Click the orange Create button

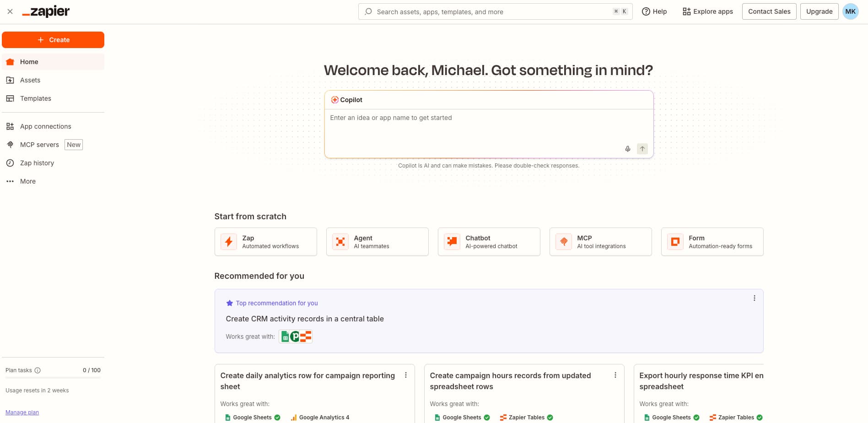[53, 40]
